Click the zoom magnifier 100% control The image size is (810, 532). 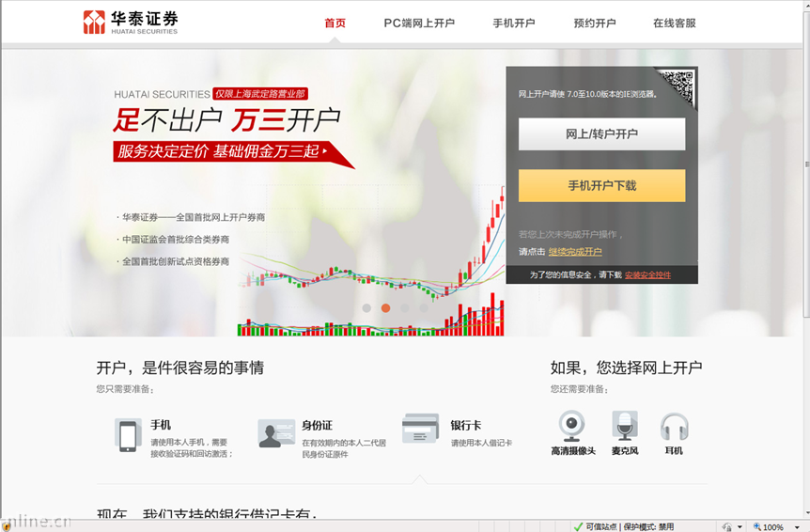point(769,527)
